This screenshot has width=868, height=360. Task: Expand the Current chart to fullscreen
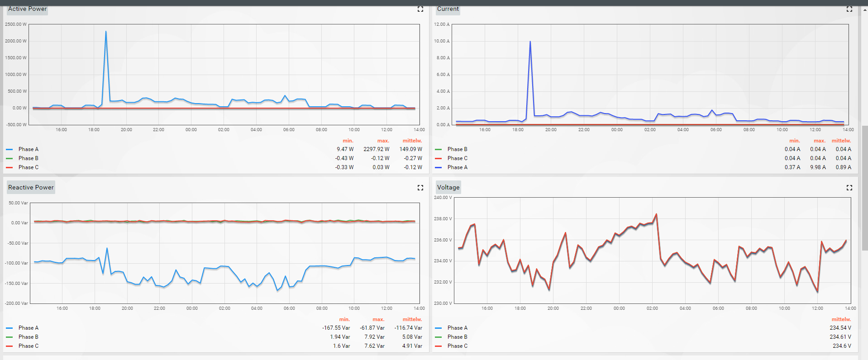[x=849, y=9]
